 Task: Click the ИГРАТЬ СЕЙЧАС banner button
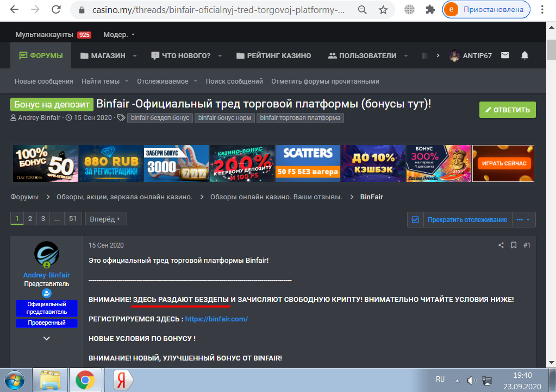503,163
